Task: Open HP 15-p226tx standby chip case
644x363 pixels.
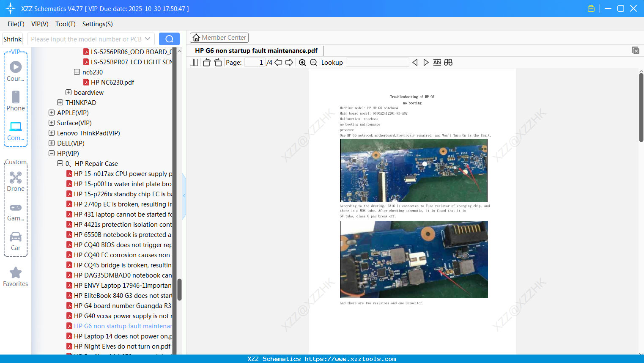Action: pyautogui.click(x=119, y=194)
